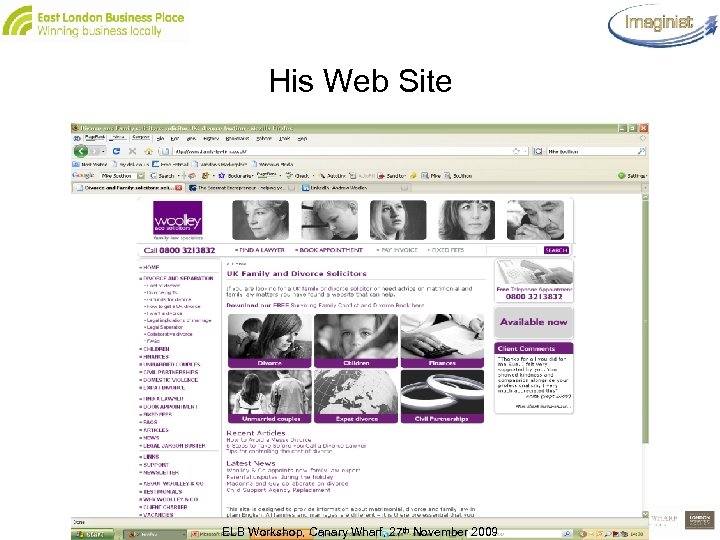
Task: Click the AutoLink button on Google toolbar
Action: [x=332, y=175]
